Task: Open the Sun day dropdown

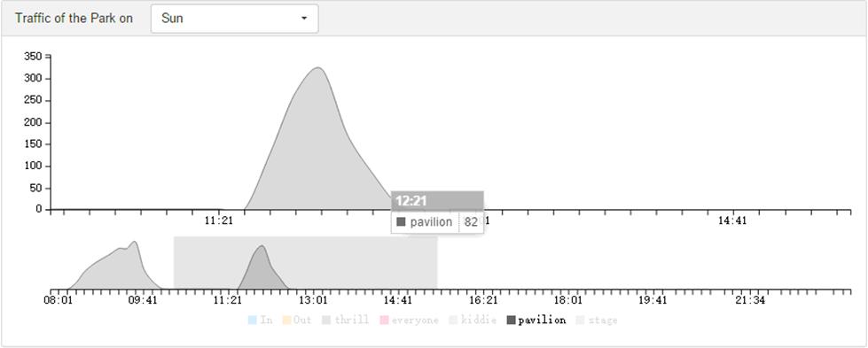Action: point(234,19)
